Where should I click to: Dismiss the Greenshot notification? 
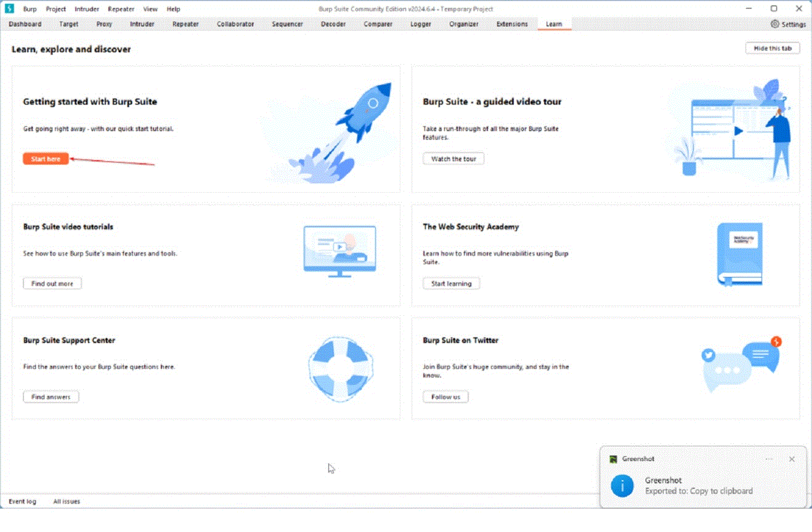pos(792,459)
